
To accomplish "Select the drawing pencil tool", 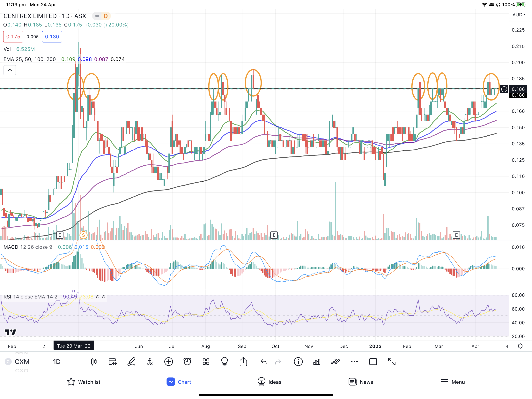I will (x=131, y=362).
